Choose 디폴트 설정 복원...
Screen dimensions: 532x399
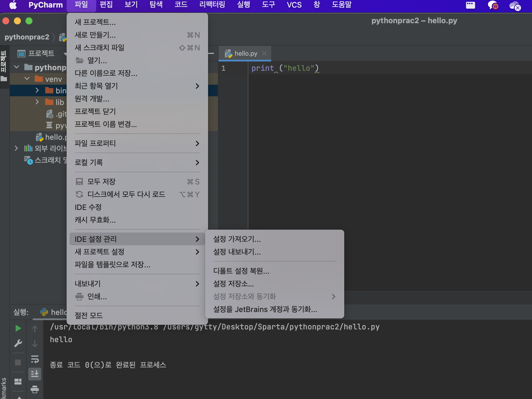click(274, 271)
